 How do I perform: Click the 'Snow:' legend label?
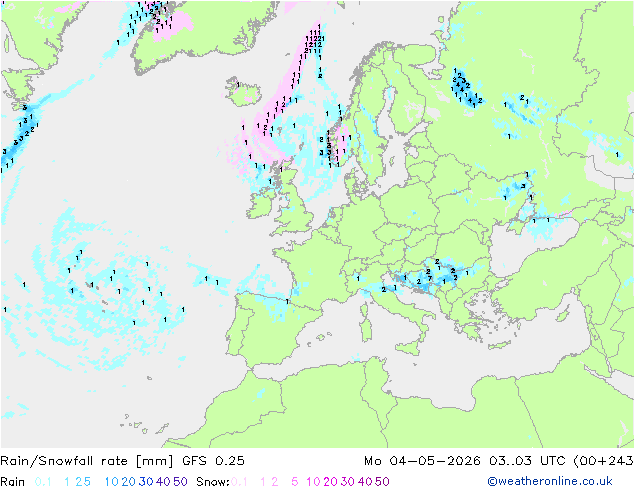pyautogui.click(x=213, y=482)
